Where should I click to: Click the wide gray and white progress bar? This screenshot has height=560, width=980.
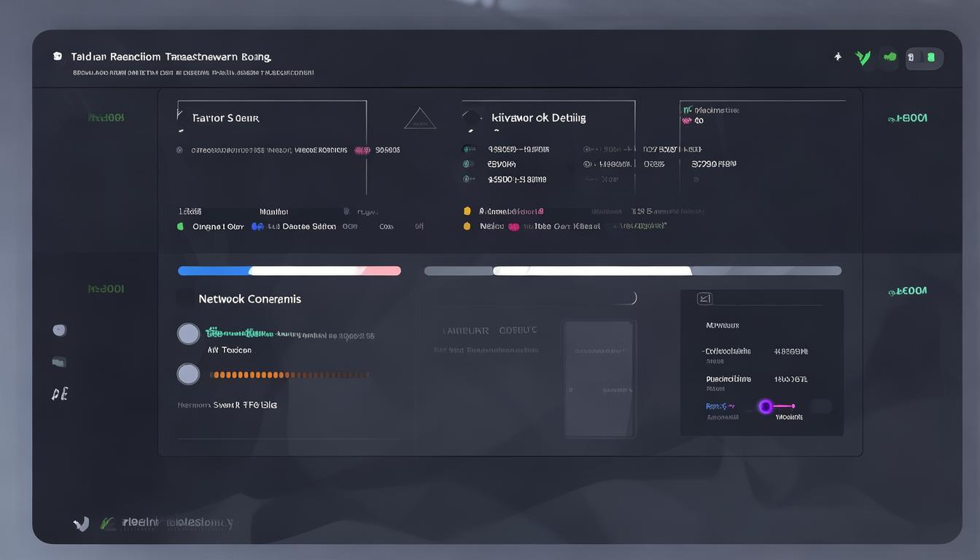coord(632,271)
